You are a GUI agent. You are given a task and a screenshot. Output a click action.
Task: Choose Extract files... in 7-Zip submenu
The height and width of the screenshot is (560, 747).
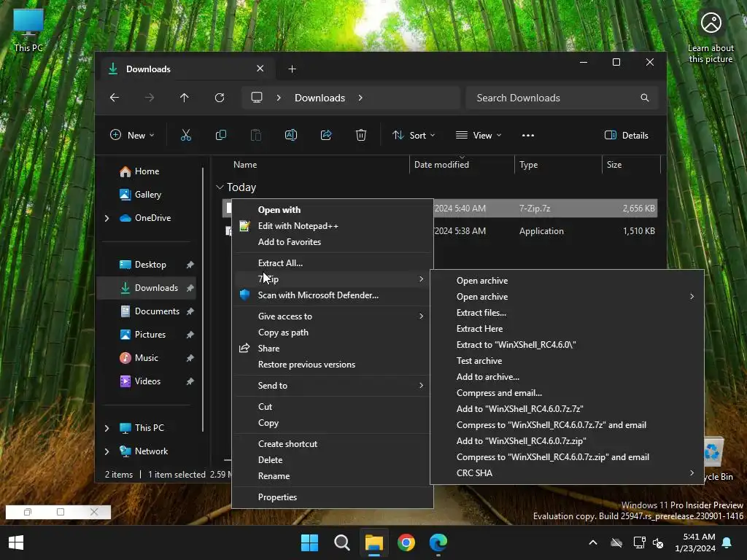coord(567,313)
